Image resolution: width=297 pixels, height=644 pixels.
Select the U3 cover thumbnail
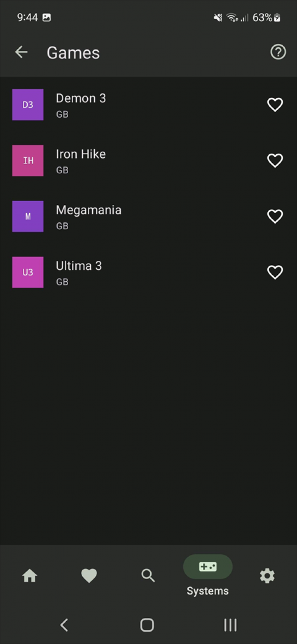(28, 273)
